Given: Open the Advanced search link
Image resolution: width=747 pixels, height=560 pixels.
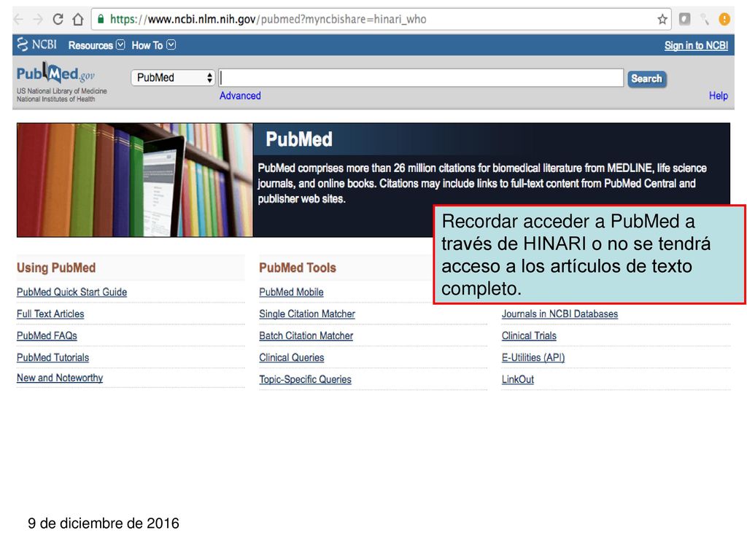Looking at the screenshot, I should point(240,96).
